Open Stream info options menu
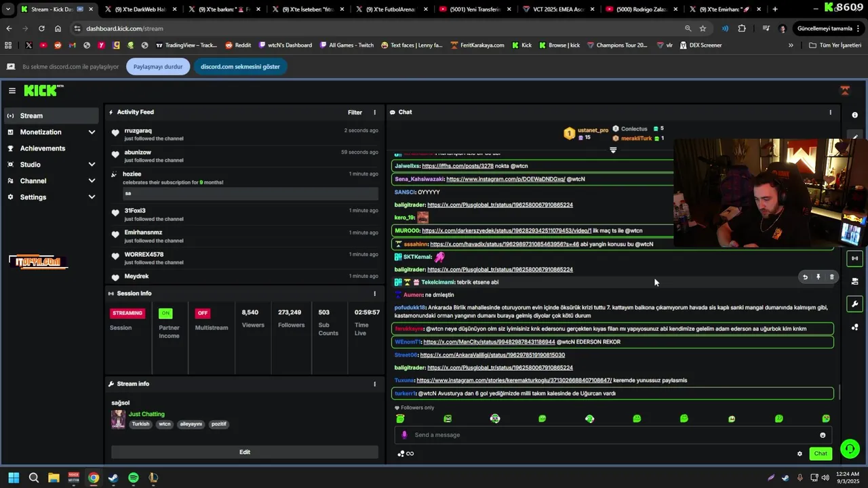 (374, 384)
